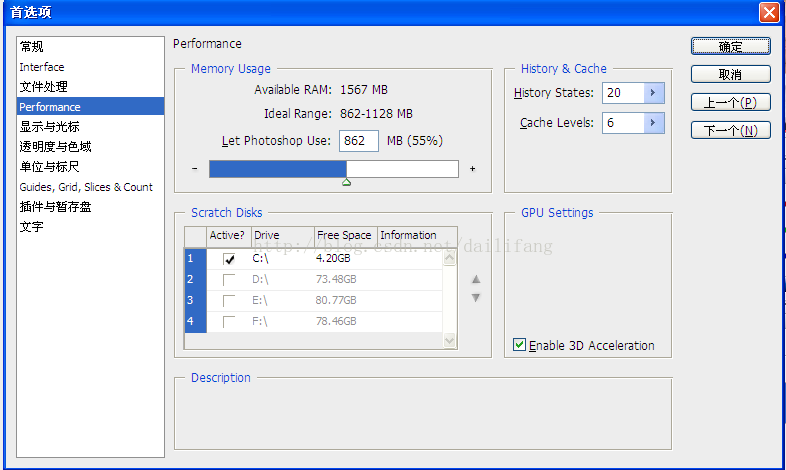Click the Free Space column header
786x470 pixels.
[x=345, y=236]
